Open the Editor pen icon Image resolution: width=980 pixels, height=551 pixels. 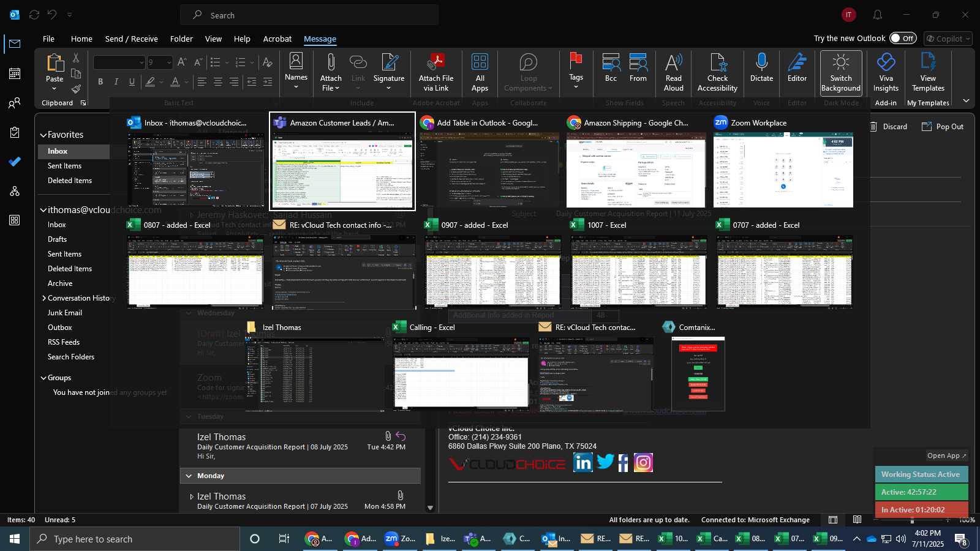797,62
